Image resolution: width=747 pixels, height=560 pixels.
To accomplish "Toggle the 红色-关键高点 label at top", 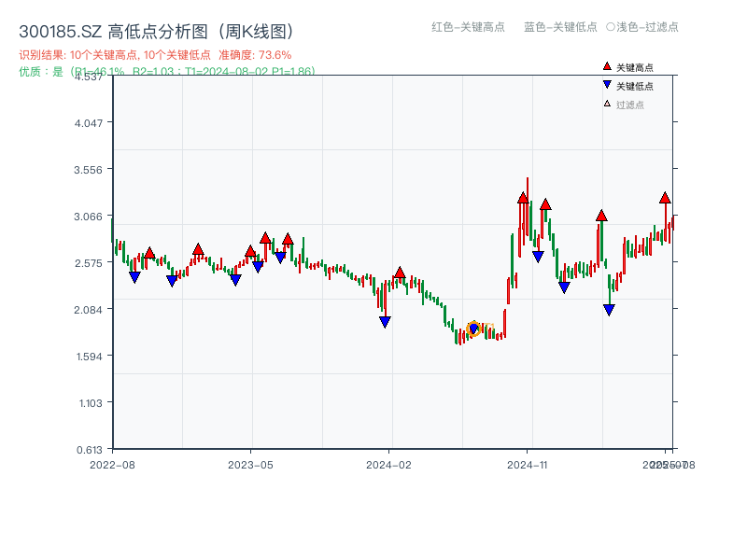I will tap(468, 27).
